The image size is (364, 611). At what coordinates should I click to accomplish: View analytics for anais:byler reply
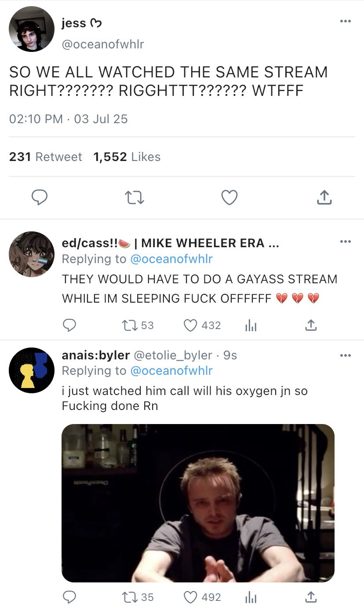coord(250,597)
